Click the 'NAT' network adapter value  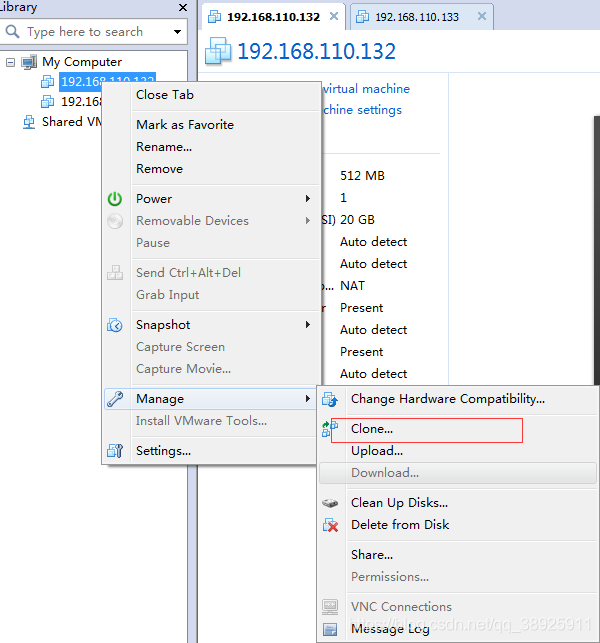point(352,286)
